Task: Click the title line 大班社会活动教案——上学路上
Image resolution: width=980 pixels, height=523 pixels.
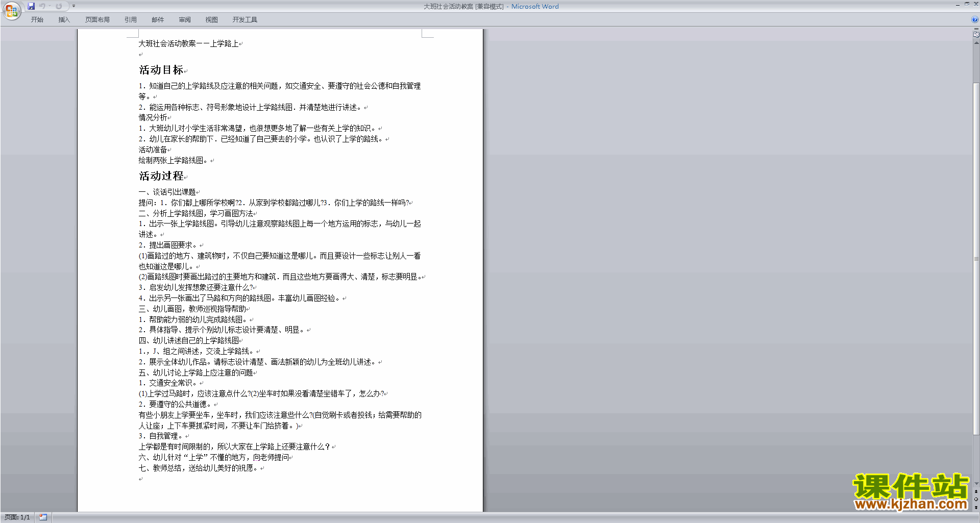Action: [188, 43]
